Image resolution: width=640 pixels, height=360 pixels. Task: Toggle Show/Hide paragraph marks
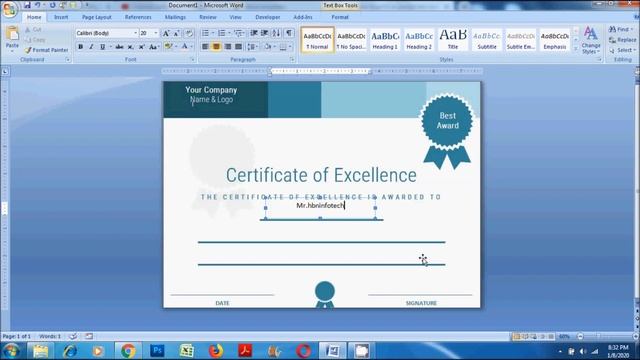[x=289, y=33]
